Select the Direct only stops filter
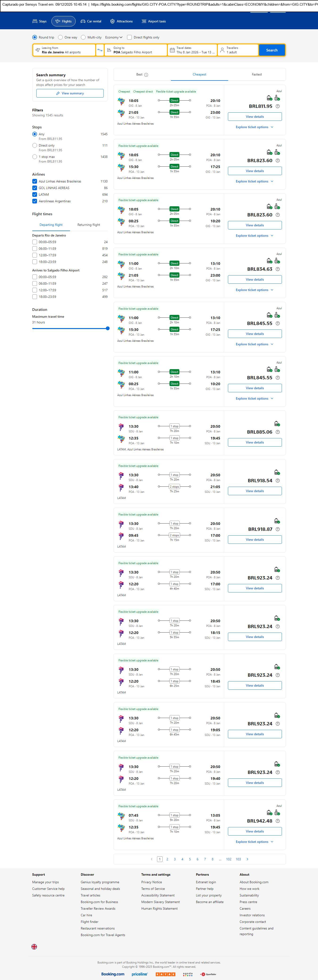 click(x=35, y=146)
